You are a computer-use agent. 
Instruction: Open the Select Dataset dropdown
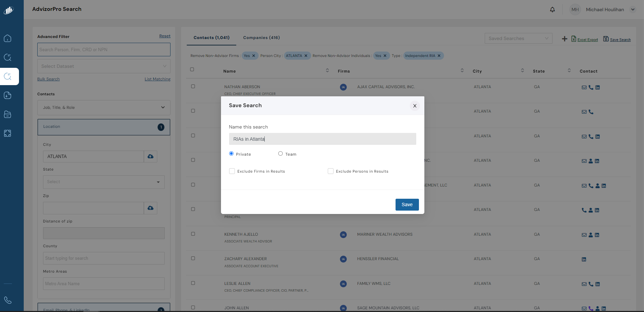click(104, 66)
